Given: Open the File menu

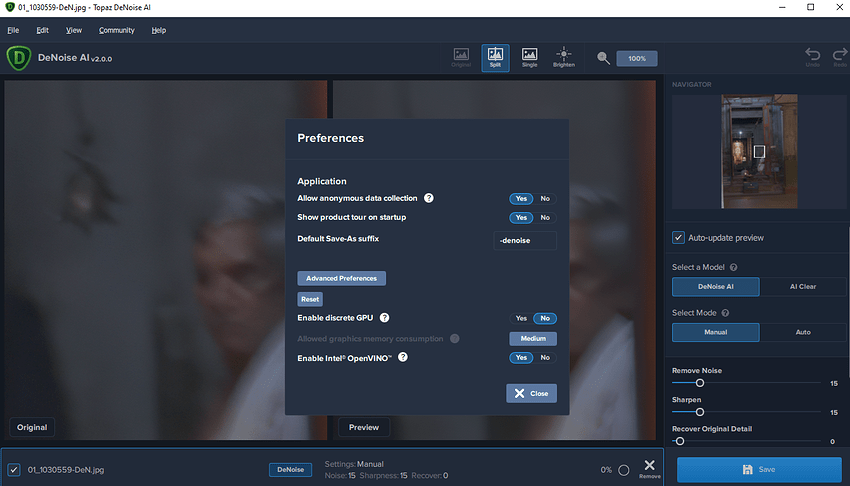Looking at the screenshot, I should click(x=13, y=30).
